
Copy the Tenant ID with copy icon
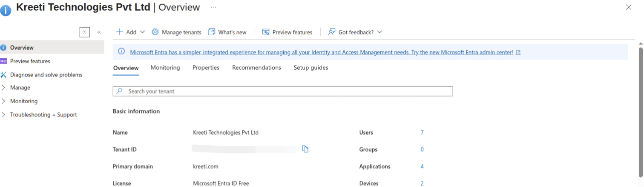pyautogui.click(x=305, y=149)
